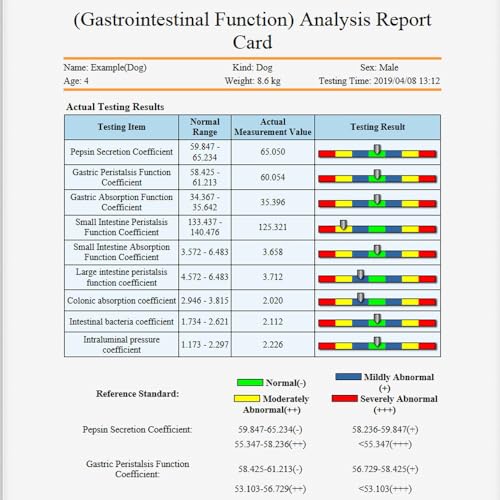Select the Pepsin Secretion Coefficient table row label
The width and height of the screenshot is (500, 500).
tap(121, 152)
